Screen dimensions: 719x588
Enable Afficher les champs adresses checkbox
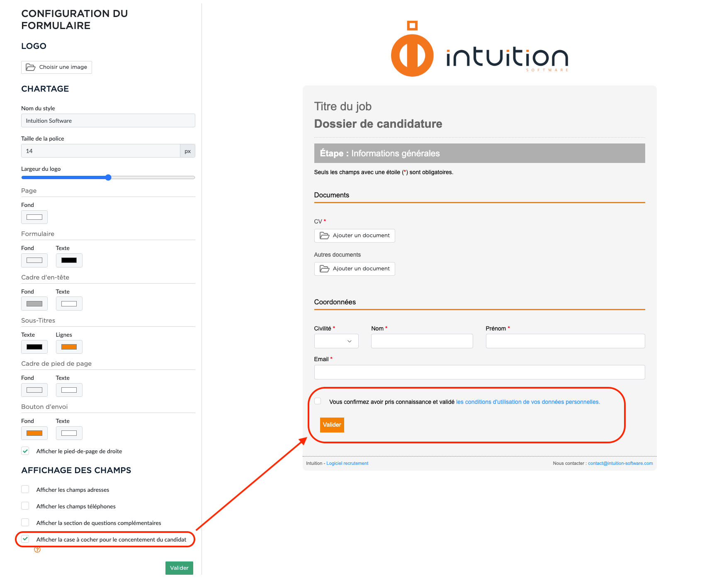(25, 490)
